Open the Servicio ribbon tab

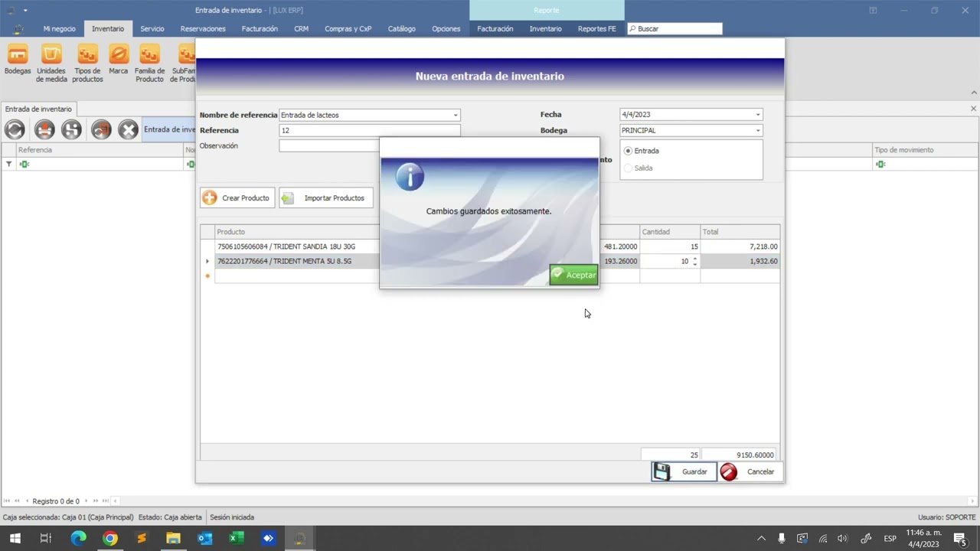152,28
